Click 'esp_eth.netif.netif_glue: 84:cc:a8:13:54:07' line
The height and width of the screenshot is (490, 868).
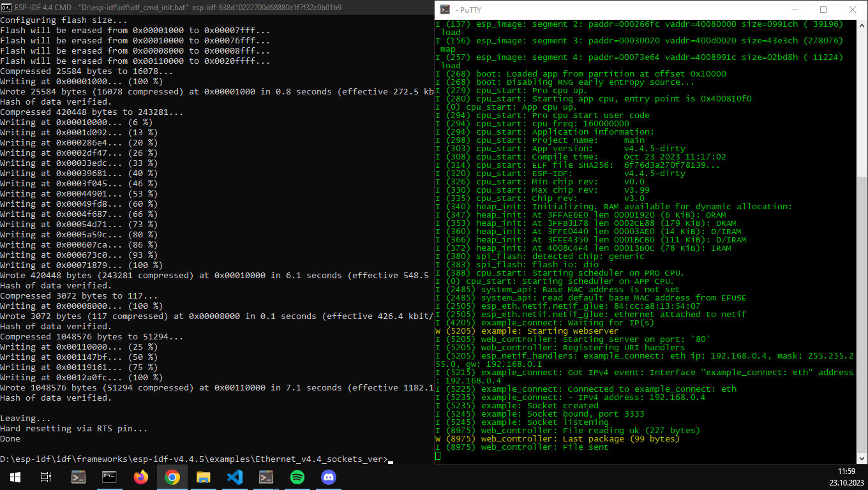[x=567, y=306]
